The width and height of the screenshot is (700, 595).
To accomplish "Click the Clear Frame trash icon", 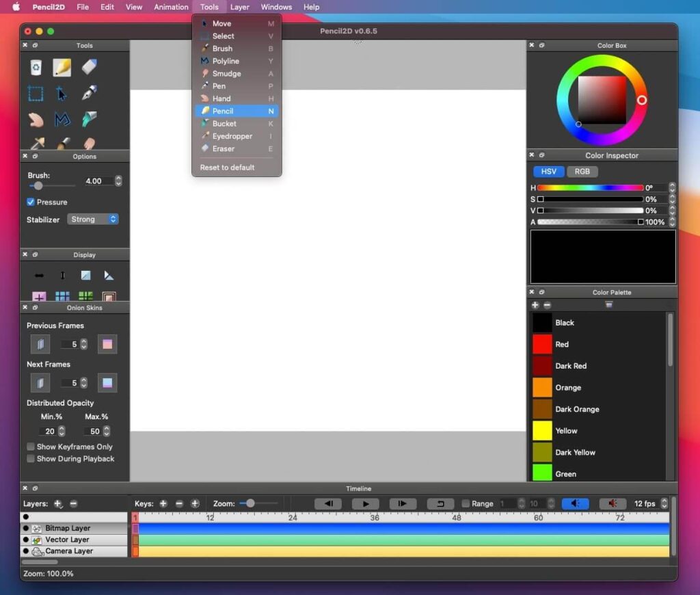I will coord(36,68).
